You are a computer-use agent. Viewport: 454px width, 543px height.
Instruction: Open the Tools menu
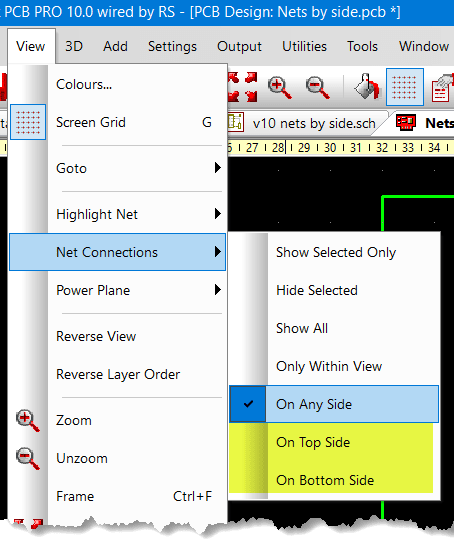(x=362, y=46)
